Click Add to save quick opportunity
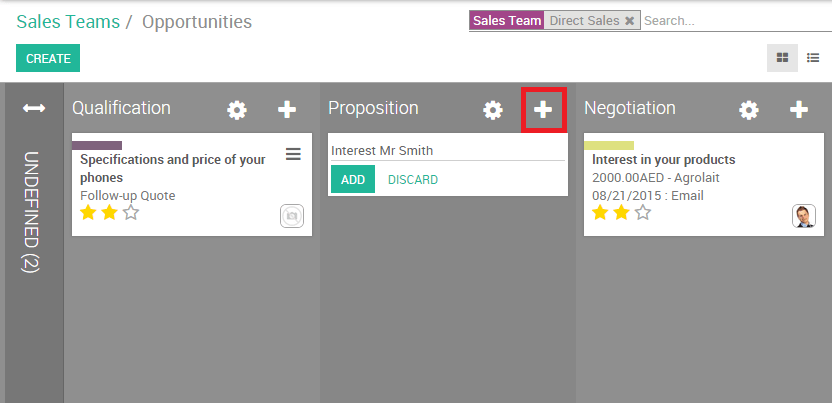 click(x=353, y=180)
